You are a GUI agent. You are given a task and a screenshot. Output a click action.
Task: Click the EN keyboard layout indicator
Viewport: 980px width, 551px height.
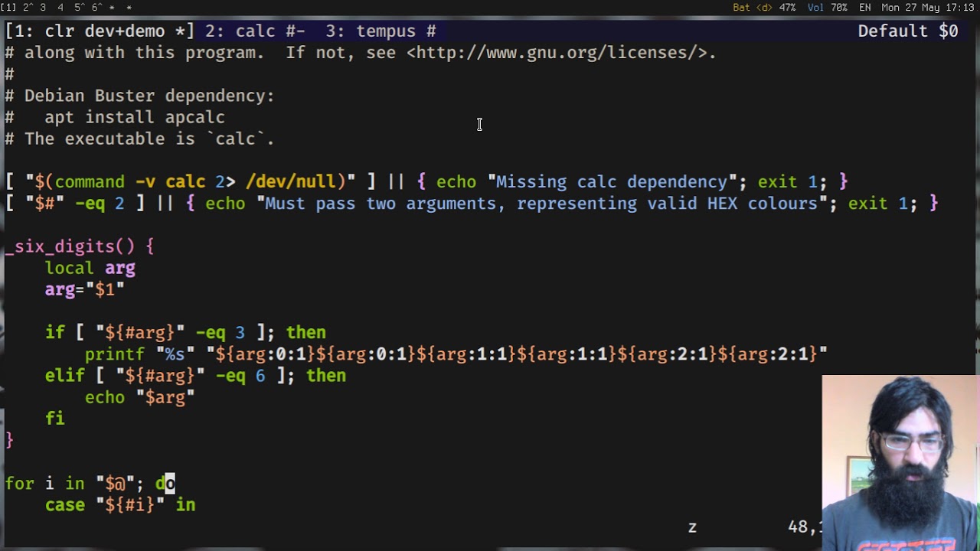pyautogui.click(x=864, y=8)
